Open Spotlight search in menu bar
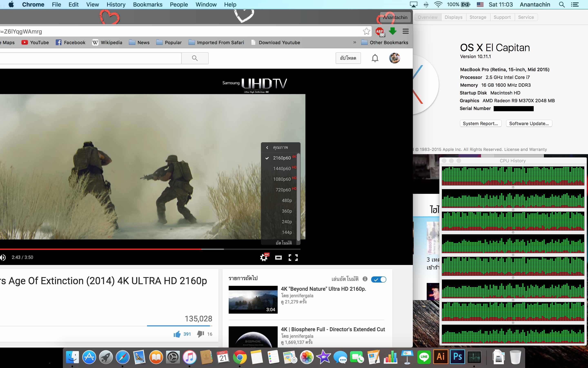This screenshot has width=588, height=368. 562,4
